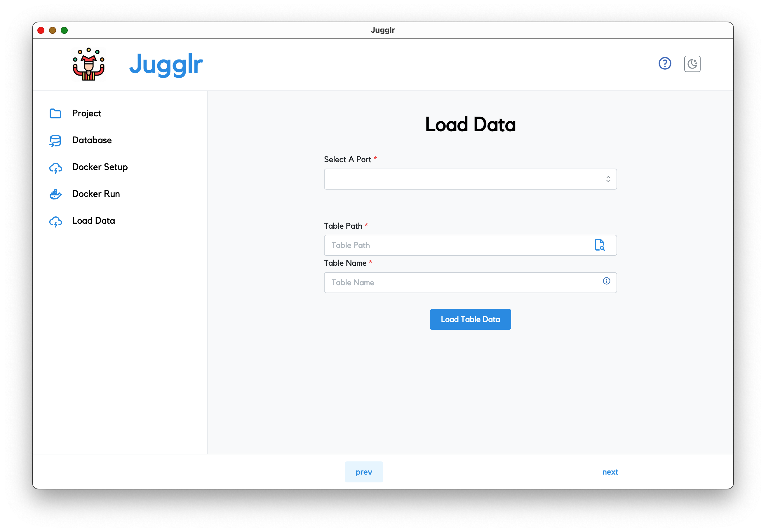
Task: Advance with the next link
Action: pyautogui.click(x=610, y=472)
